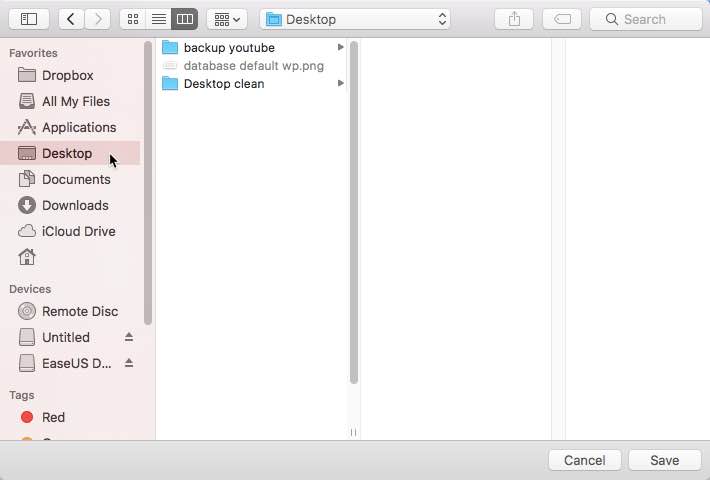Click the All My Files icon
This screenshot has width=710, height=480.
click(27, 101)
